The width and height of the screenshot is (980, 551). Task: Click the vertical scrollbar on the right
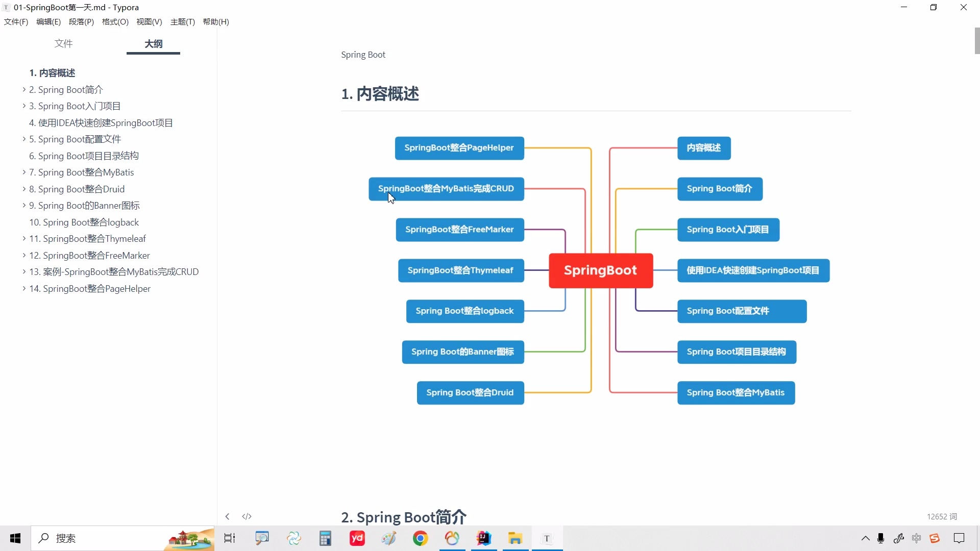coord(975,41)
